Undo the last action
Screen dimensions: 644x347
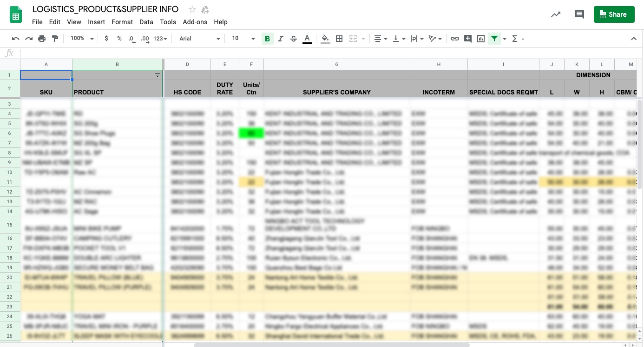16,39
